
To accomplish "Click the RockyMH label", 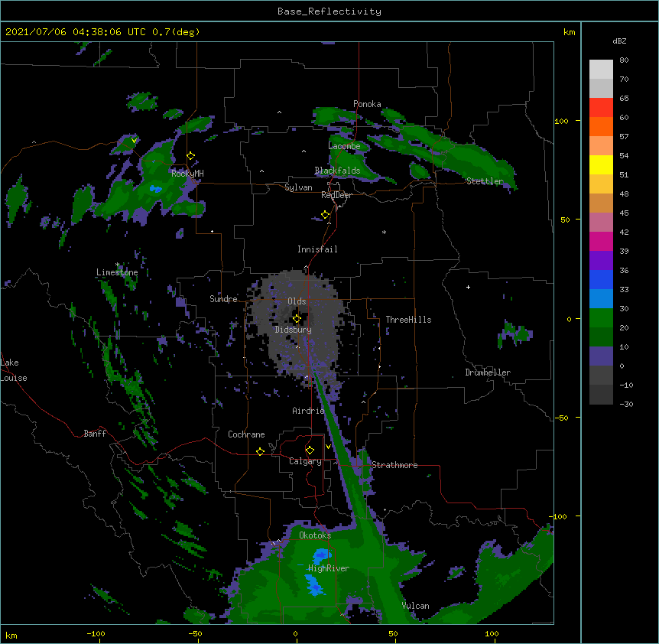I will coord(187,174).
